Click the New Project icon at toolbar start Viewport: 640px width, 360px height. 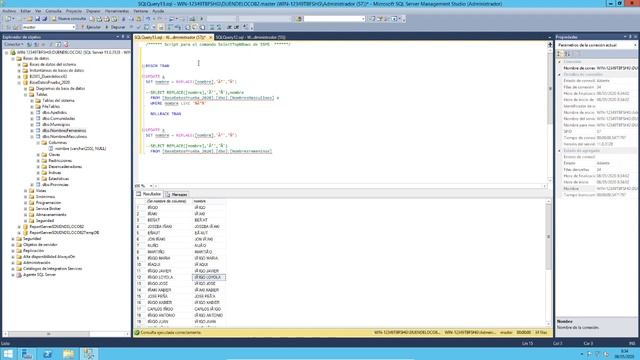click(x=7, y=19)
